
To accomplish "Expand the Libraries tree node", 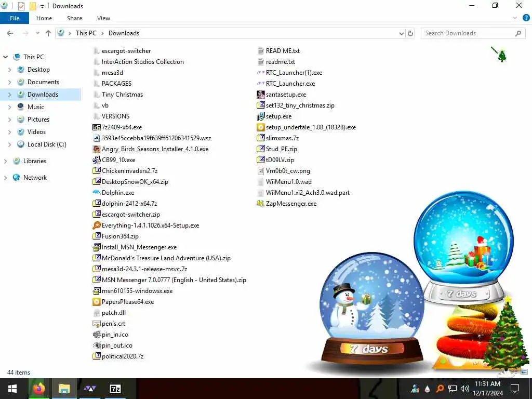I will pos(5,161).
